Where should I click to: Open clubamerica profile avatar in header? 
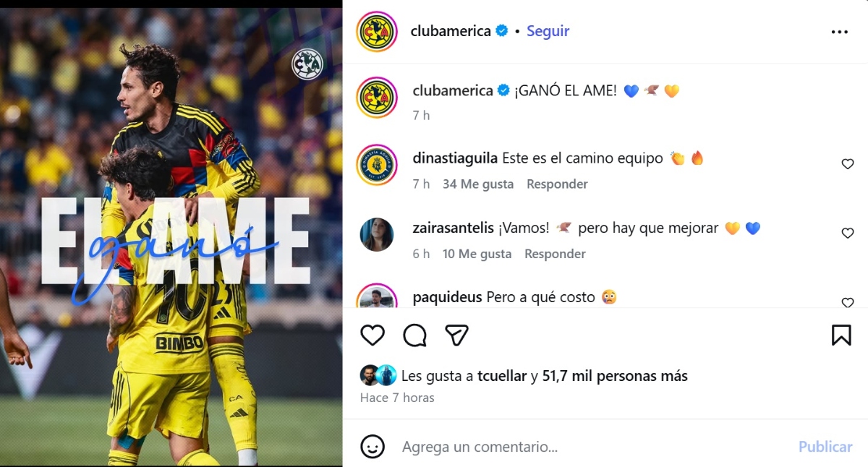[x=377, y=32]
